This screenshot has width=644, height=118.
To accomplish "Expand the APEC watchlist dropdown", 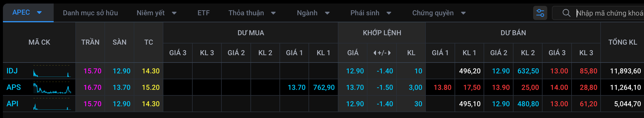I will tap(40, 13).
